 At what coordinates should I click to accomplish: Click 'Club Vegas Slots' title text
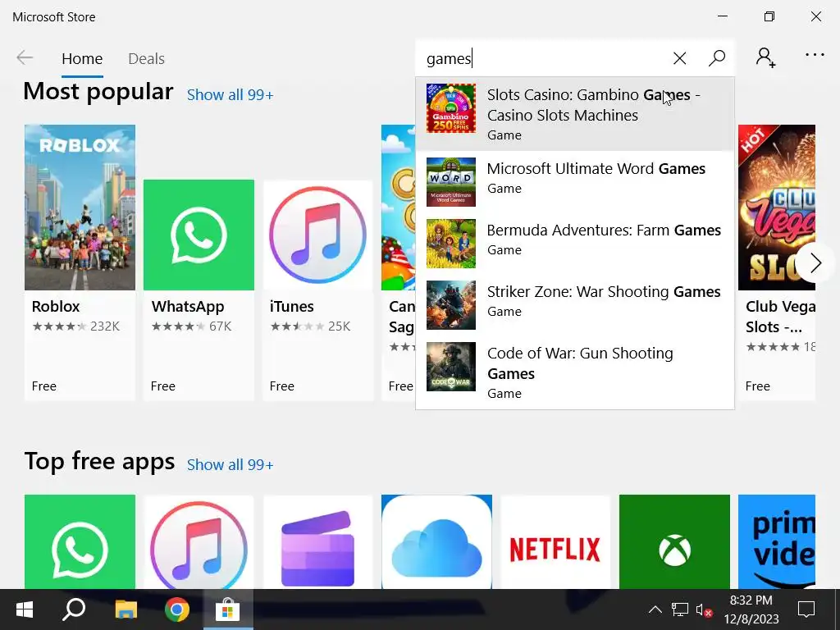pos(781,317)
